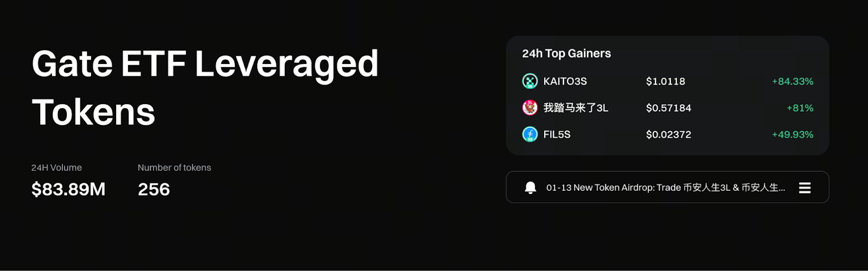868x271 pixels.
Task: Click the KAITO3S price $1.0118
Action: 665,81
